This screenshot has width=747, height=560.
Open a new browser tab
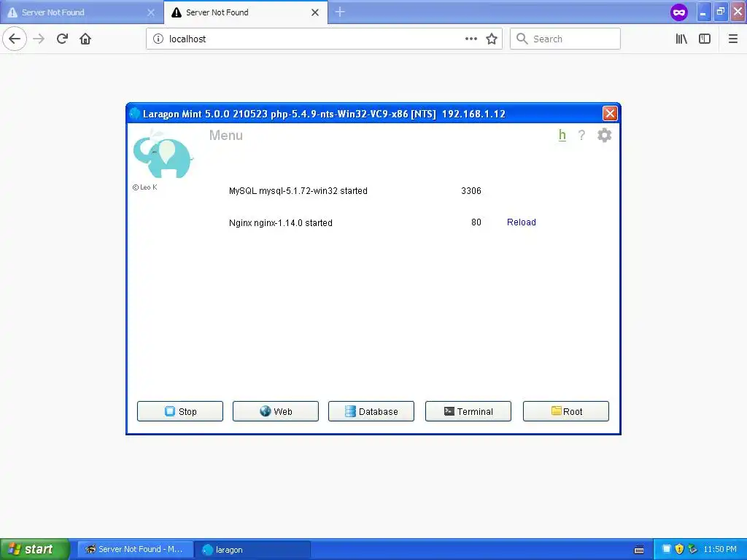[x=340, y=12]
